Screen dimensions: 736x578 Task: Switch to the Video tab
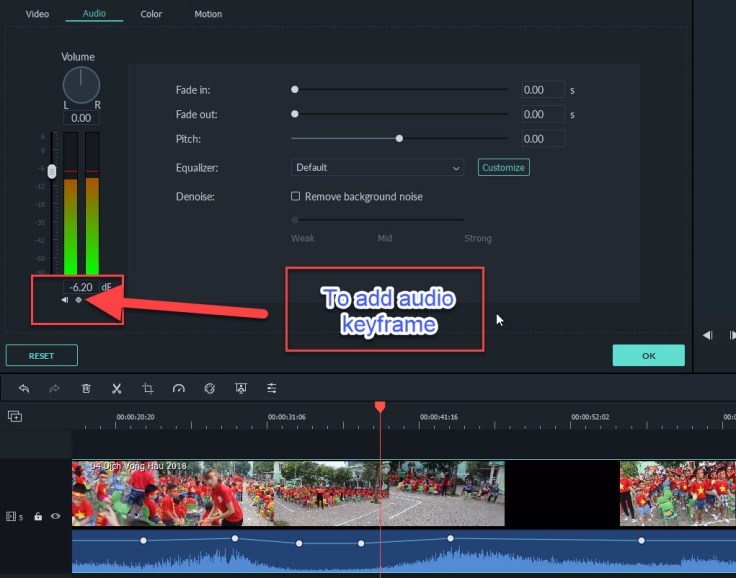37,14
